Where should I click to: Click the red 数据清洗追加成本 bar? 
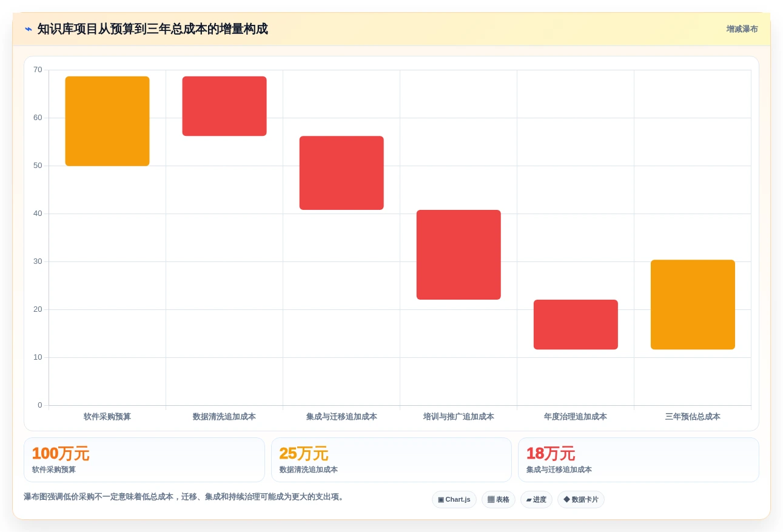224,106
